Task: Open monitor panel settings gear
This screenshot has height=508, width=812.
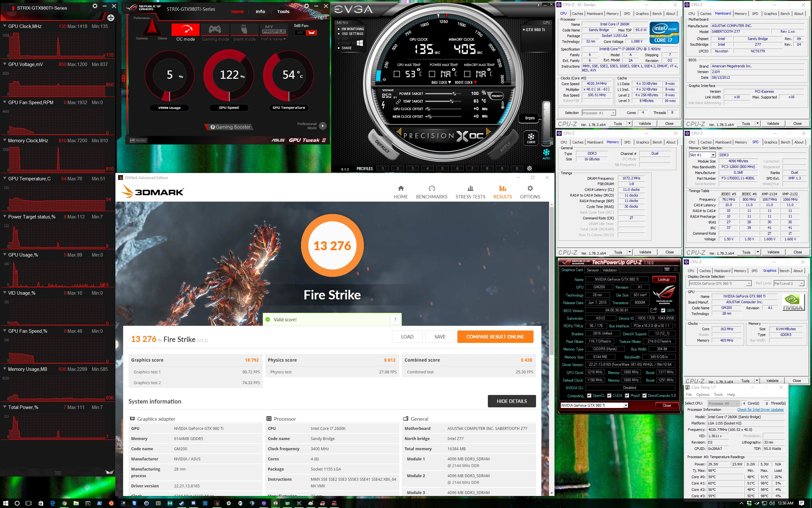Action: click(95, 6)
